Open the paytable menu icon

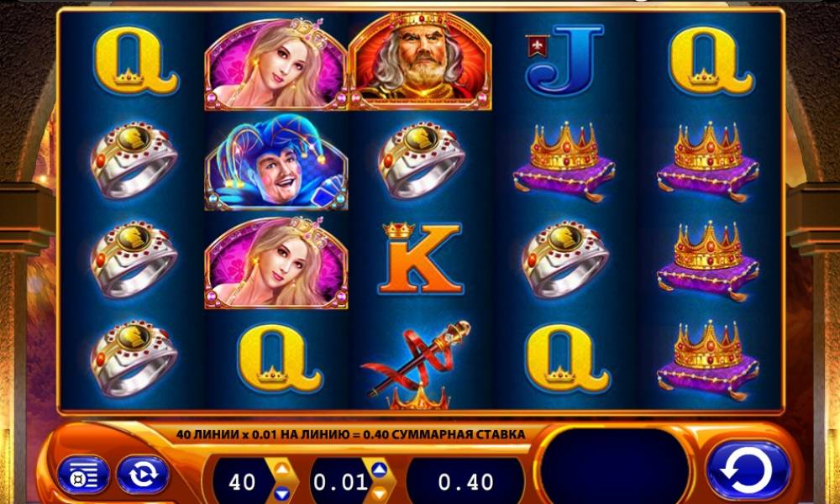point(83,475)
